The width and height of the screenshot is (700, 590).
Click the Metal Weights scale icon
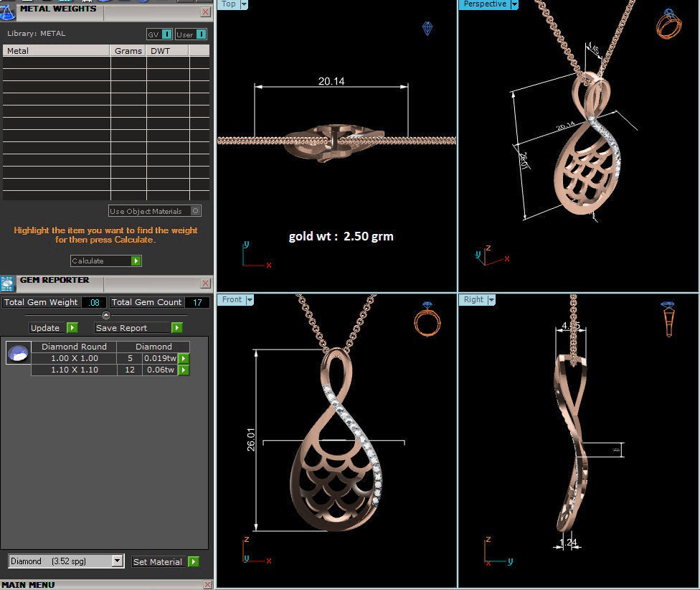[x=7, y=12]
